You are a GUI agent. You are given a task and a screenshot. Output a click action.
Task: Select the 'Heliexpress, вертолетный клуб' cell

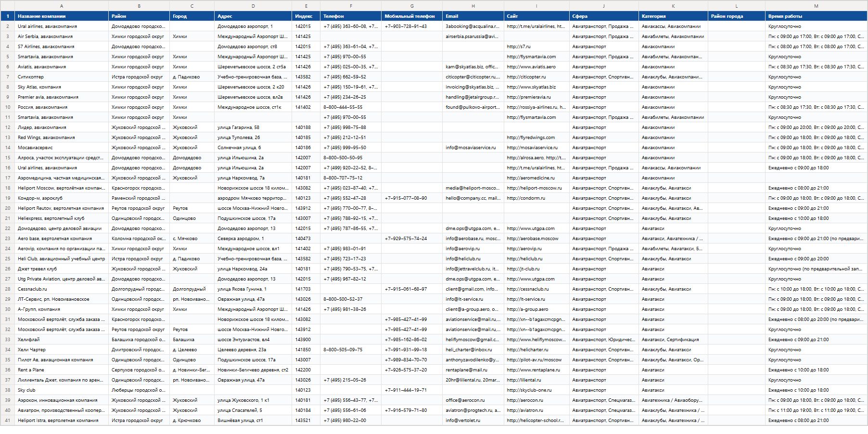point(62,218)
